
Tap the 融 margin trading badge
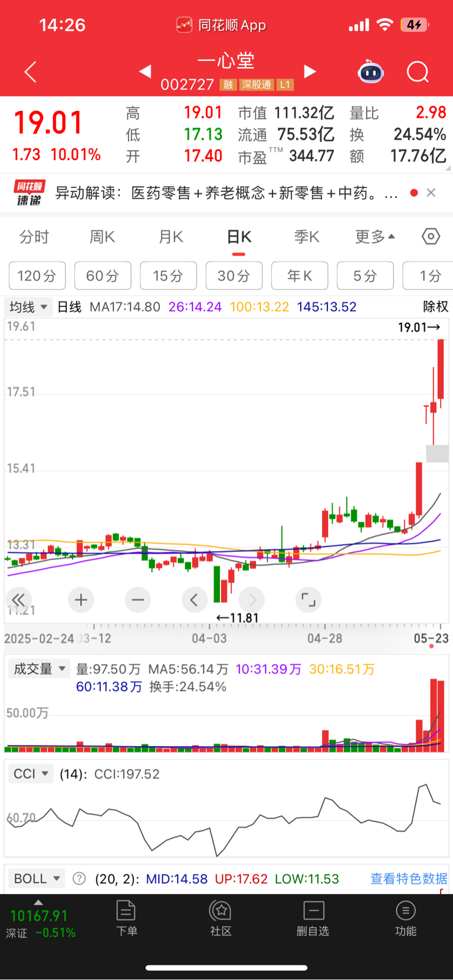tap(228, 85)
